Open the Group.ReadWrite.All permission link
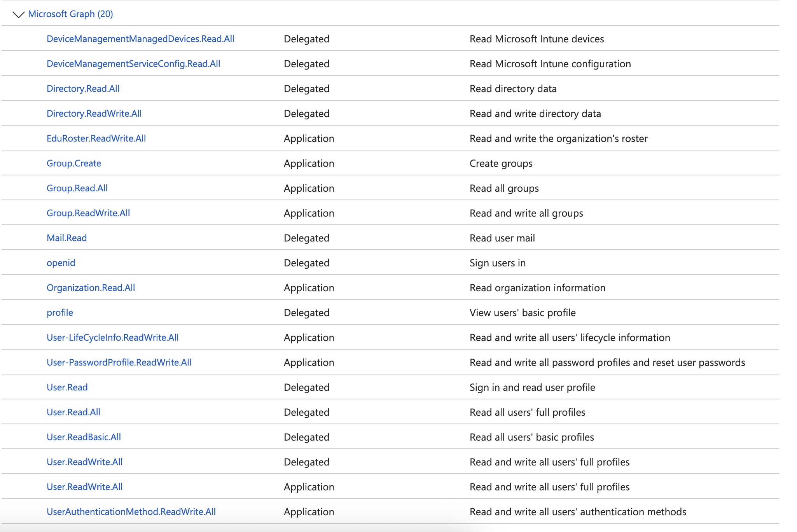 coord(88,213)
